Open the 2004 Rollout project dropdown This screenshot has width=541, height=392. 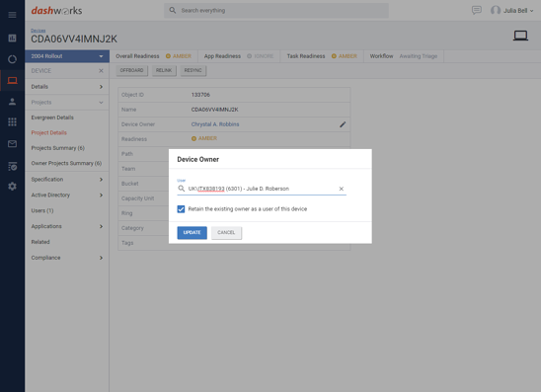click(67, 56)
